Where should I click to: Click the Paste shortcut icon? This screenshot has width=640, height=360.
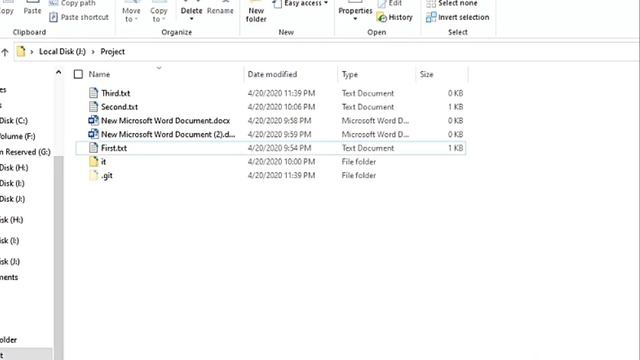(53, 17)
